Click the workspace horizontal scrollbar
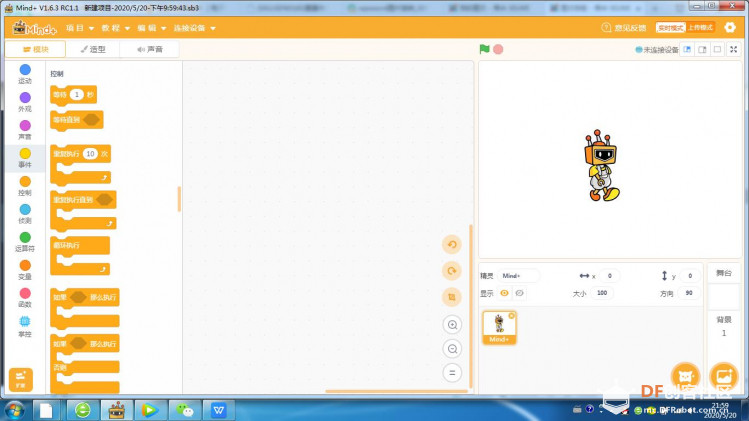749x421 pixels. pyautogui.click(x=396, y=391)
